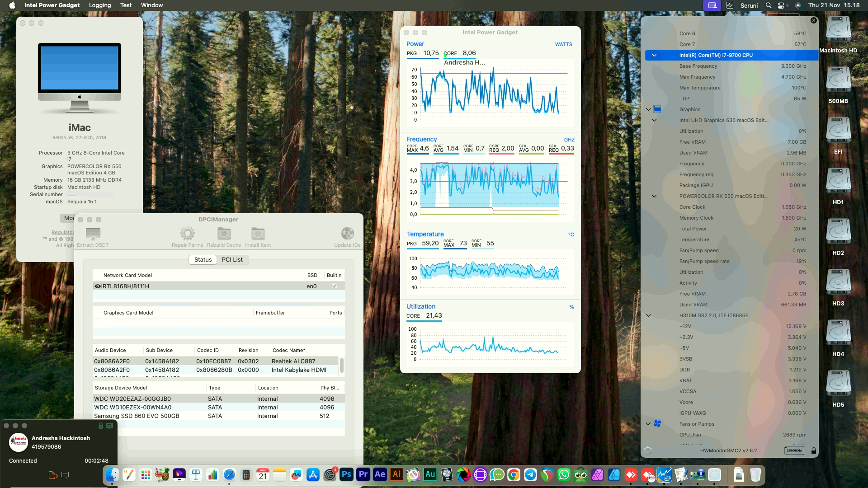Select the Status tab in DPCIManager

[203, 259]
